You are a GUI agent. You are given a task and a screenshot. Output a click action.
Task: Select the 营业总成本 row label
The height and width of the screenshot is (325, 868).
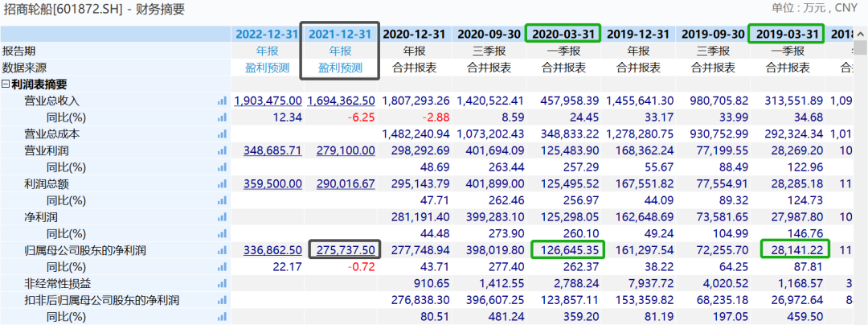tap(52, 134)
